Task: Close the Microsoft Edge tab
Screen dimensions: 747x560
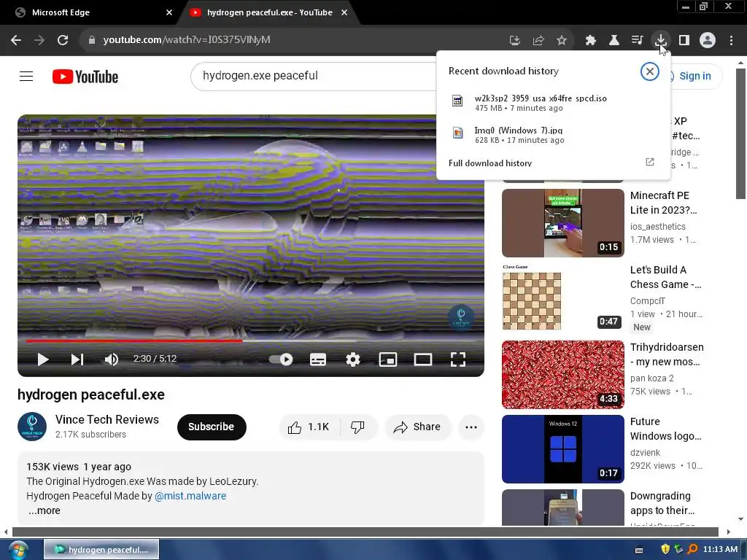Action: point(169,12)
